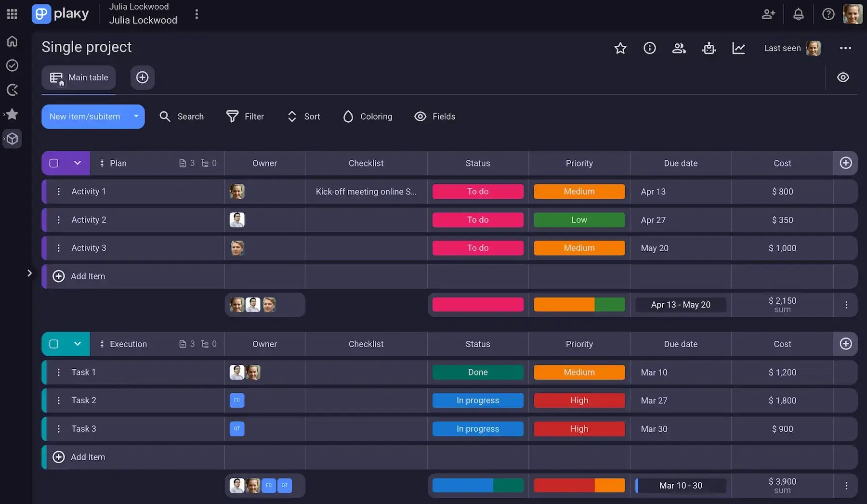The image size is (867, 504).
Task: Select the Home icon in sidebar
Action: pos(12,41)
